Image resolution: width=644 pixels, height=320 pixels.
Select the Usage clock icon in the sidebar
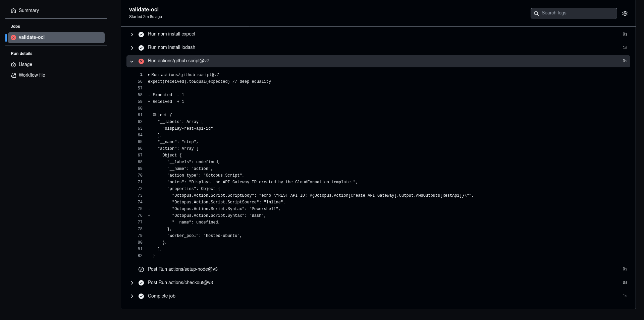(x=13, y=64)
